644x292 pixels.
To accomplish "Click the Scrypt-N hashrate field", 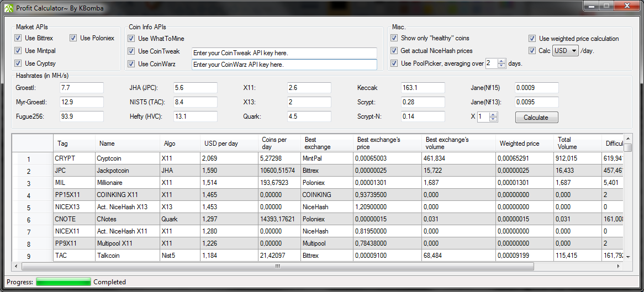I will (x=423, y=116).
